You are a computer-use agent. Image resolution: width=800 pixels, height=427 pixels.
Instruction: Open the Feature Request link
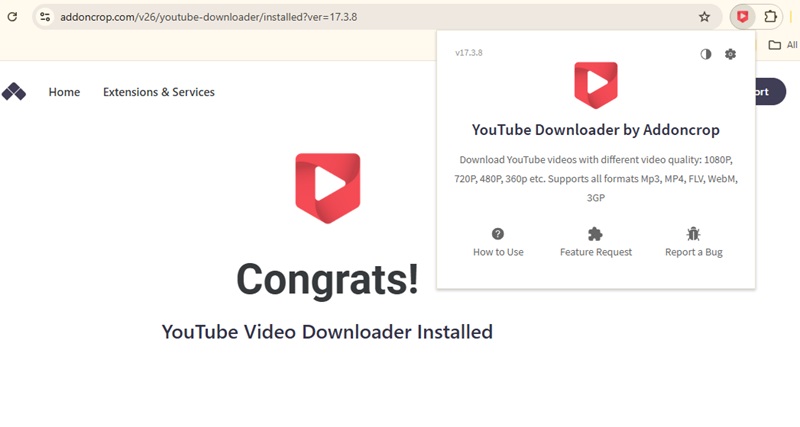click(596, 252)
